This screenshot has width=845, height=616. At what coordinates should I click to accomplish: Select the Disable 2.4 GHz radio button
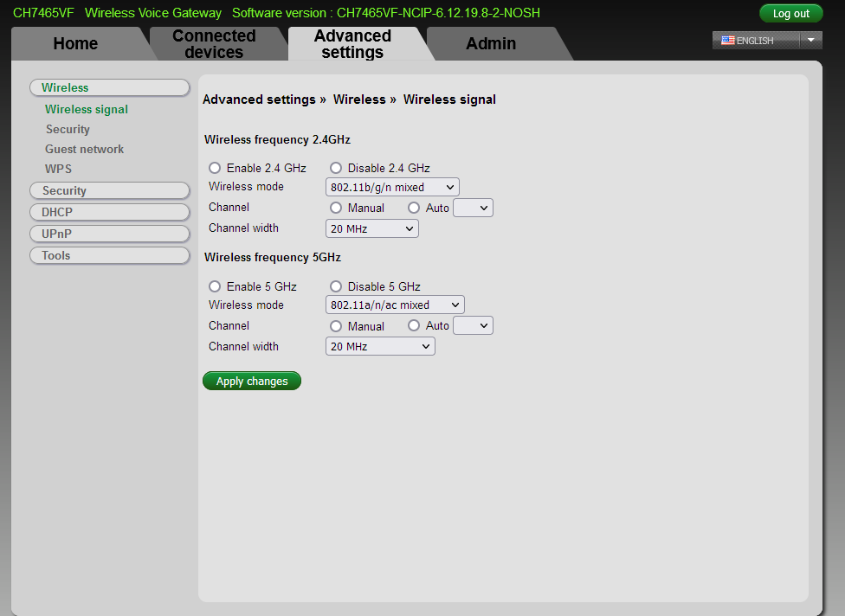pyautogui.click(x=336, y=168)
